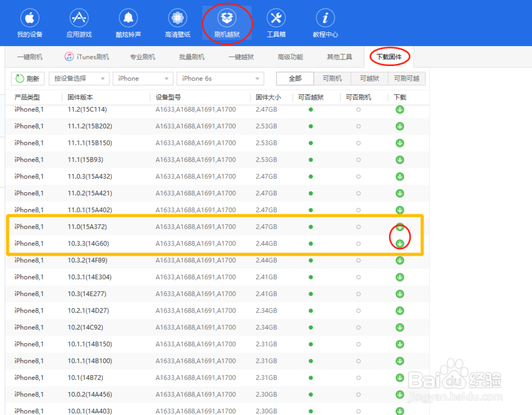Select the 可刷可越 filter button
The width and height of the screenshot is (532, 415).
406,78
